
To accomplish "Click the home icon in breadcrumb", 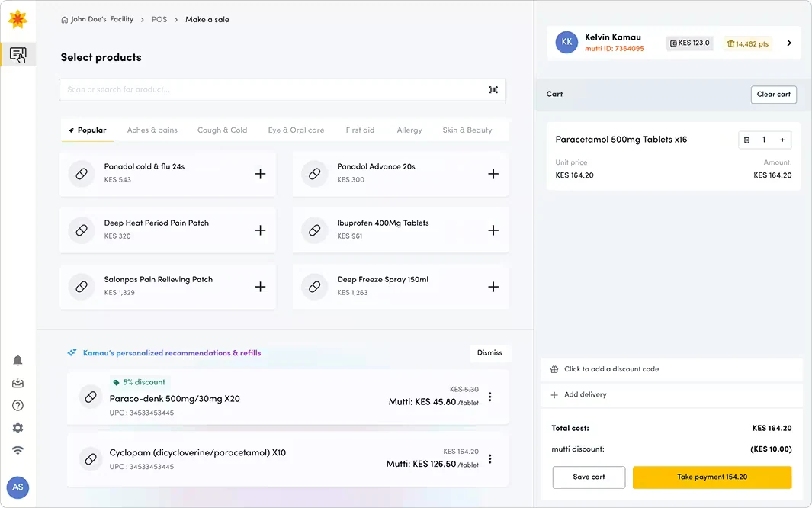I will click(x=64, y=20).
